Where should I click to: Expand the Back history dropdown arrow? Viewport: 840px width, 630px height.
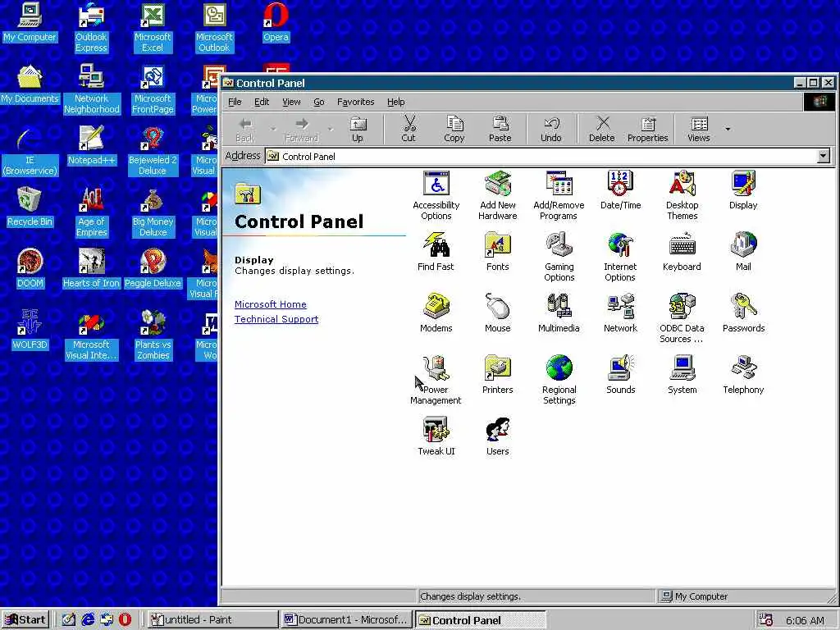pyautogui.click(x=273, y=129)
